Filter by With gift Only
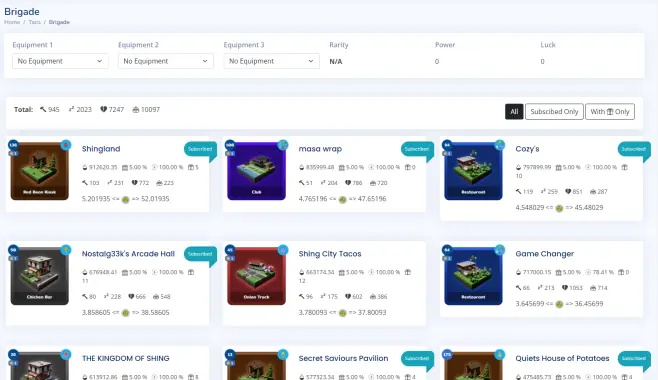 coord(610,112)
